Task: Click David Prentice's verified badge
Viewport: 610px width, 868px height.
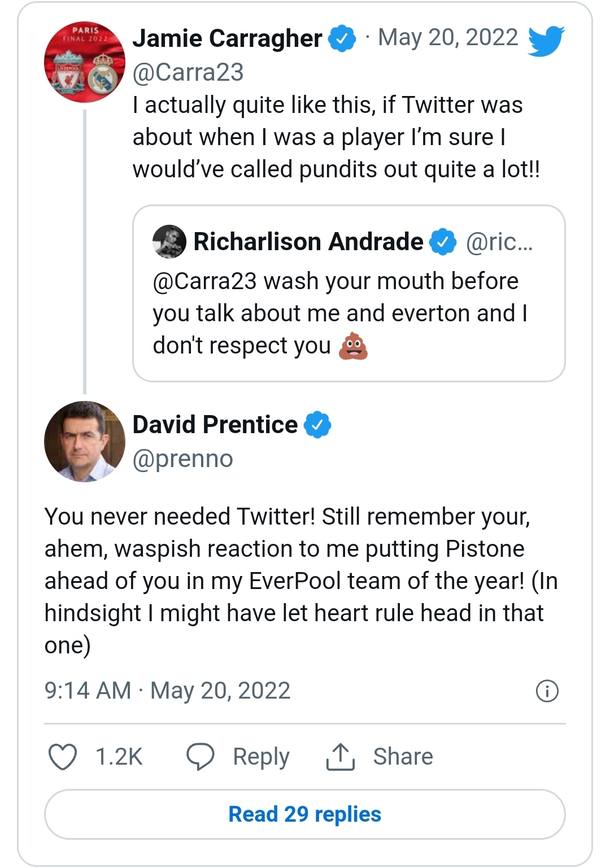Action: pos(318,425)
